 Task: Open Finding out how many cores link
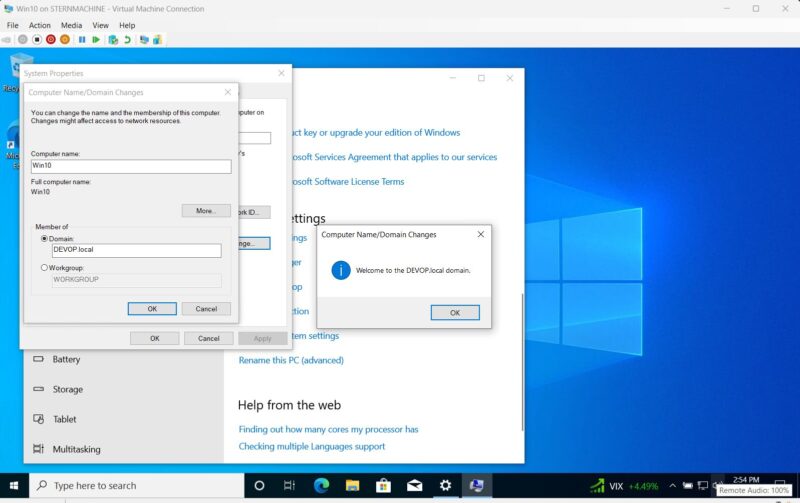click(x=329, y=430)
